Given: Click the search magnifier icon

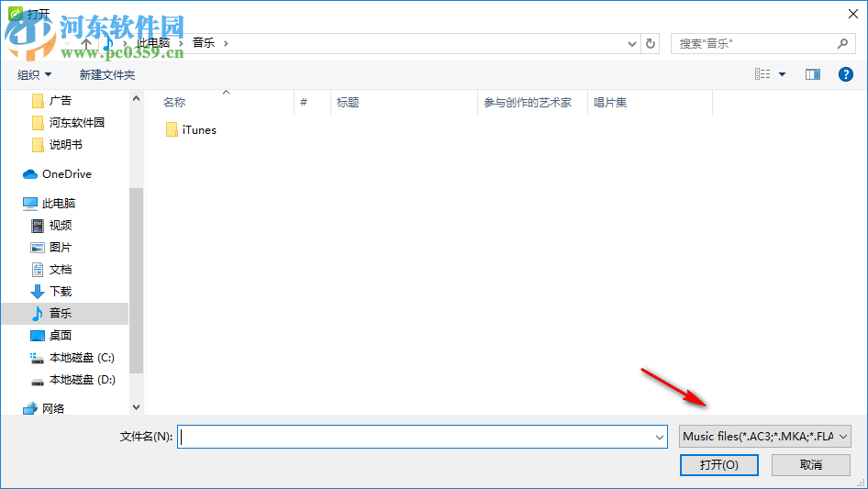Looking at the screenshot, I should tap(842, 43).
